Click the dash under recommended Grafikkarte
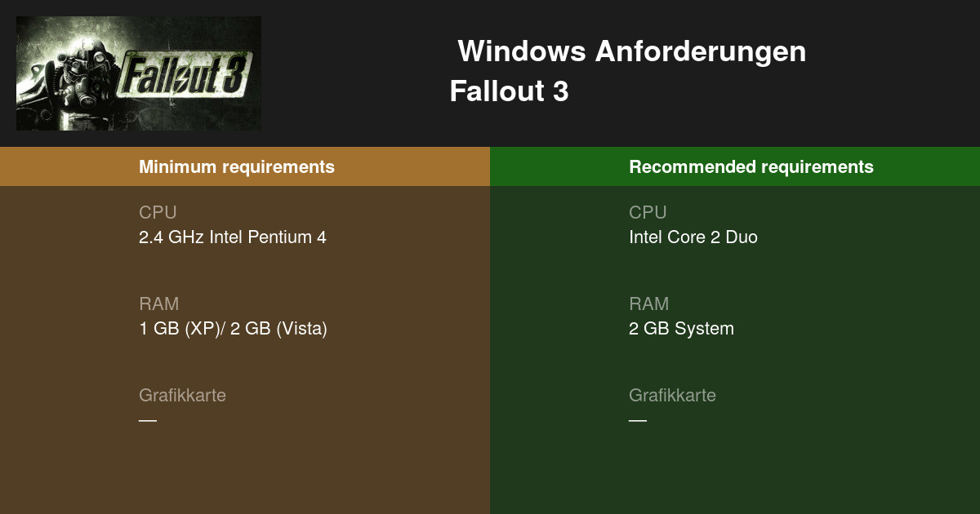Image resolution: width=980 pixels, height=514 pixels. pos(638,420)
